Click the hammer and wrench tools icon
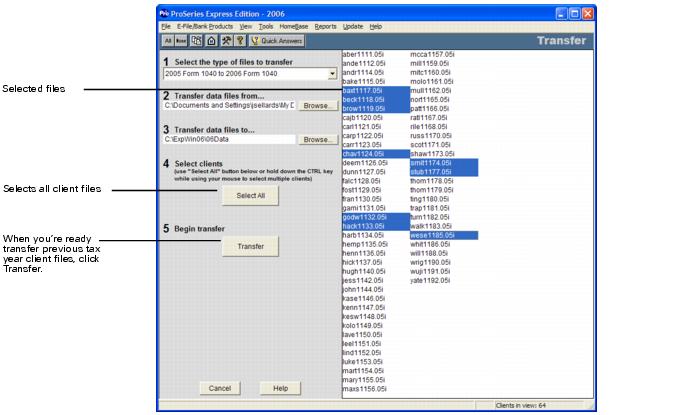Image resolution: width=674 pixels, height=415 pixels. 226,41
